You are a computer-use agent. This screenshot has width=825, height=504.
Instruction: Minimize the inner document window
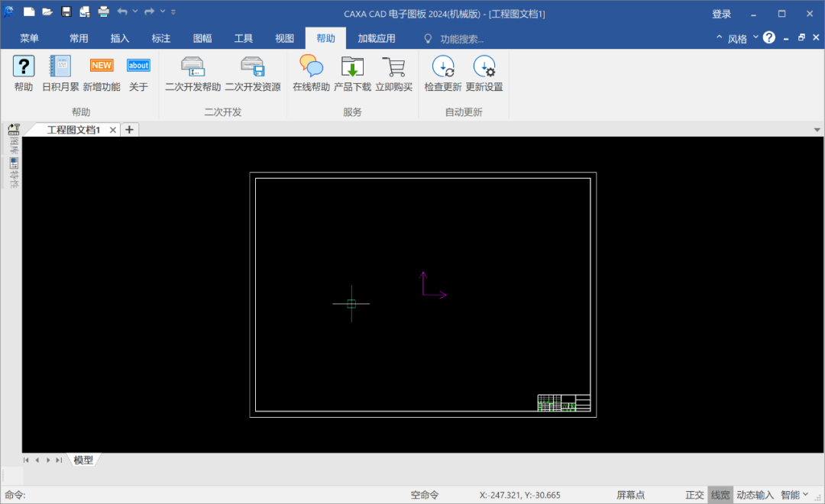(786, 38)
